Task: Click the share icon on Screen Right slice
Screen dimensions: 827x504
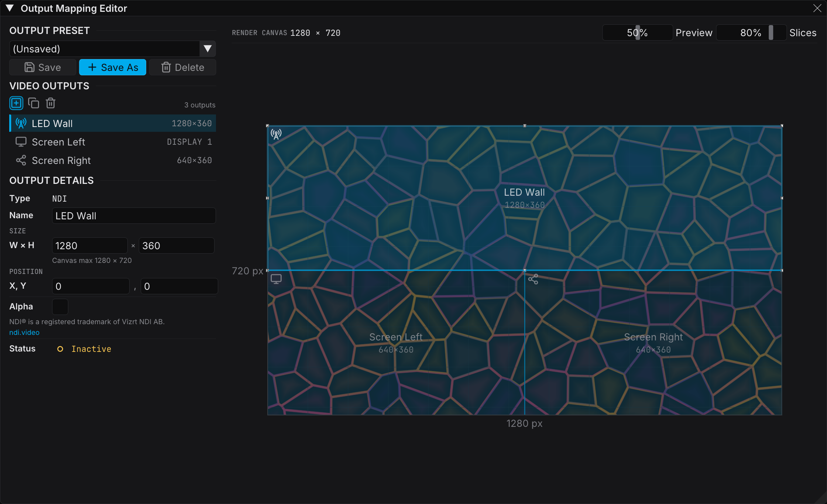Action: [x=533, y=279]
